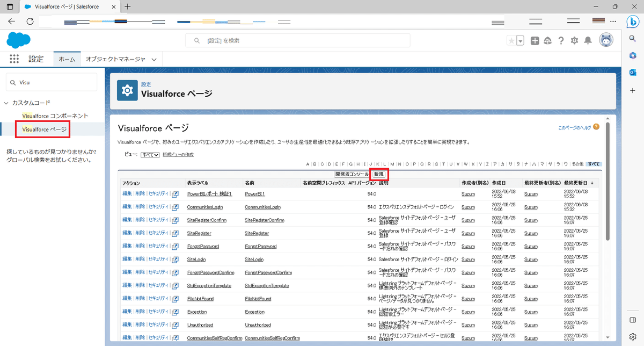Preview the FileNotFound page icon
The height and width of the screenshot is (346, 644).
(175, 298)
